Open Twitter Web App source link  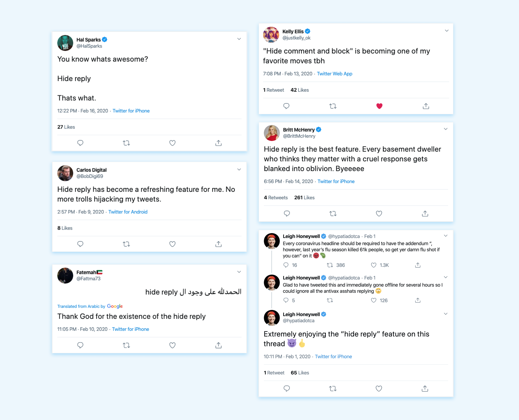[334, 74]
